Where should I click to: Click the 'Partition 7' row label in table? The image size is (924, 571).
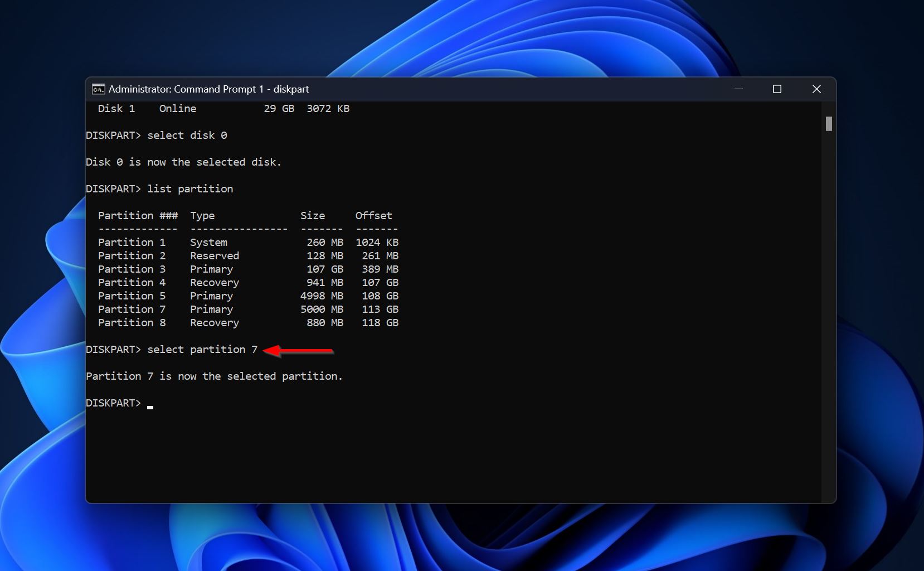click(132, 309)
